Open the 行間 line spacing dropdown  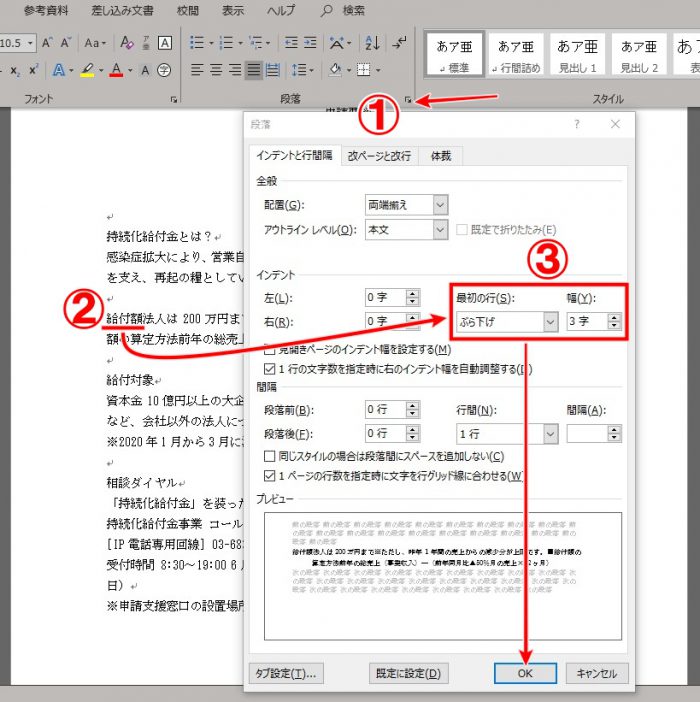click(551, 434)
